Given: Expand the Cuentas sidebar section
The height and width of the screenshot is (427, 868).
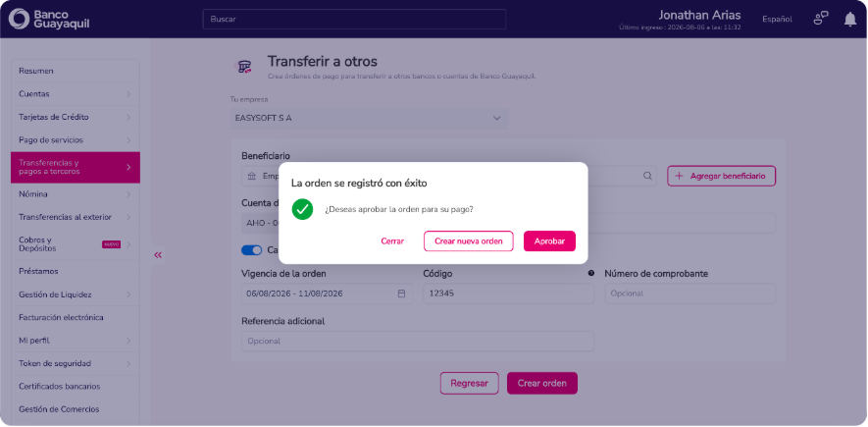Looking at the screenshot, I should pyautogui.click(x=76, y=94).
